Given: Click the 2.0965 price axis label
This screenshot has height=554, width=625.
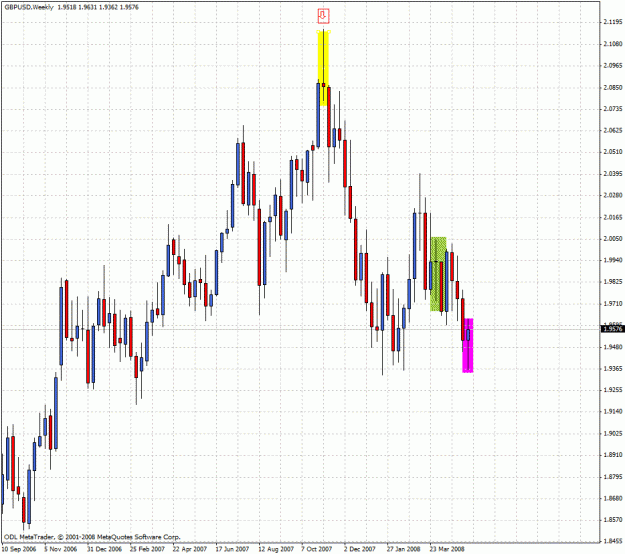Looking at the screenshot, I should (613, 65).
